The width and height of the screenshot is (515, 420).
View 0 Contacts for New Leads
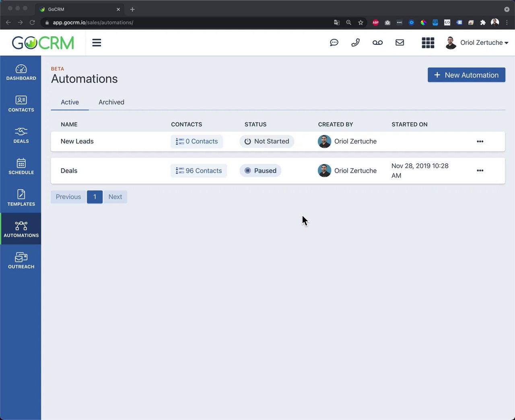point(197,142)
